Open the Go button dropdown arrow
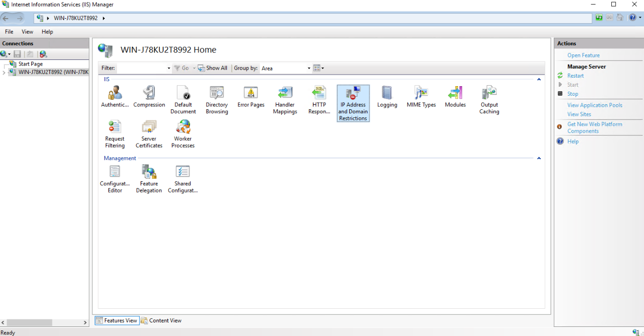This screenshot has height=336, width=644. point(194,68)
